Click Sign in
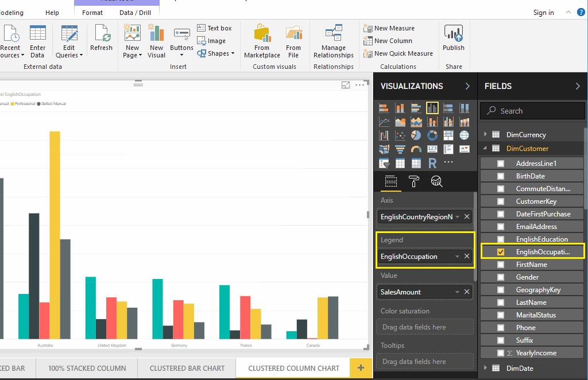Viewport: 588px width, 380px height. 543,13
